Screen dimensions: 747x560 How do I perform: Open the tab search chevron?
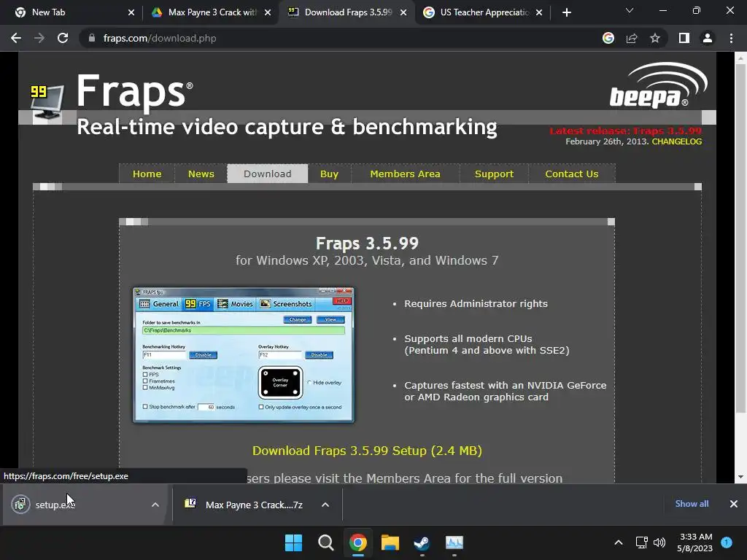pyautogui.click(x=630, y=10)
